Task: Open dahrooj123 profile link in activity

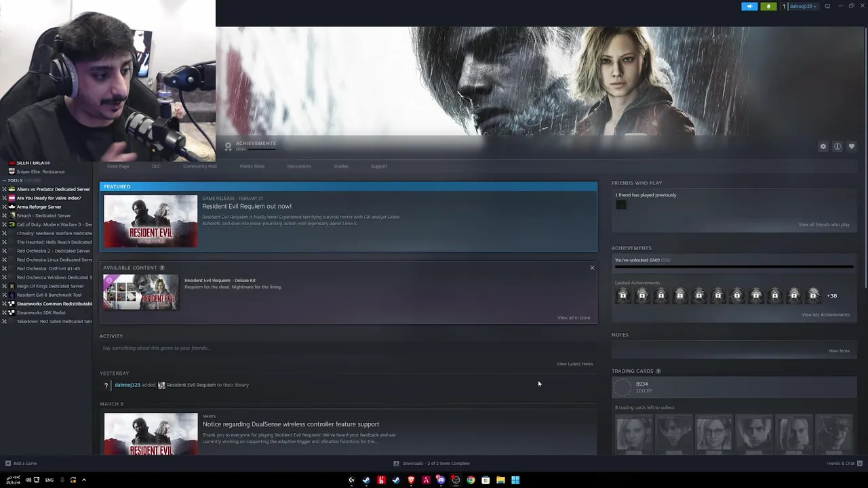Action: (127, 385)
